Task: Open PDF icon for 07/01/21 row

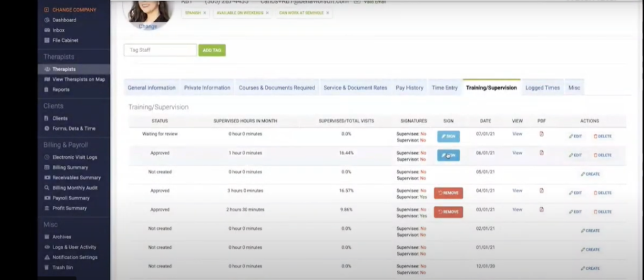Action: [541, 134]
